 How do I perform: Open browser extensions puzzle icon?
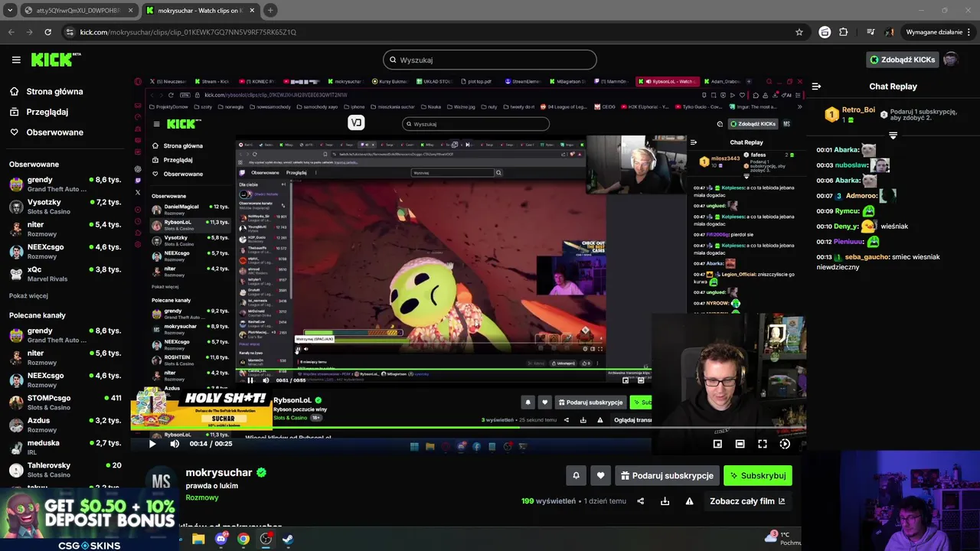pyautogui.click(x=844, y=32)
